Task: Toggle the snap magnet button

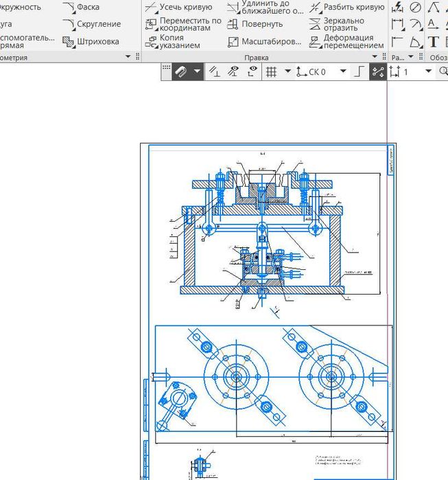Action: pos(181,72)
